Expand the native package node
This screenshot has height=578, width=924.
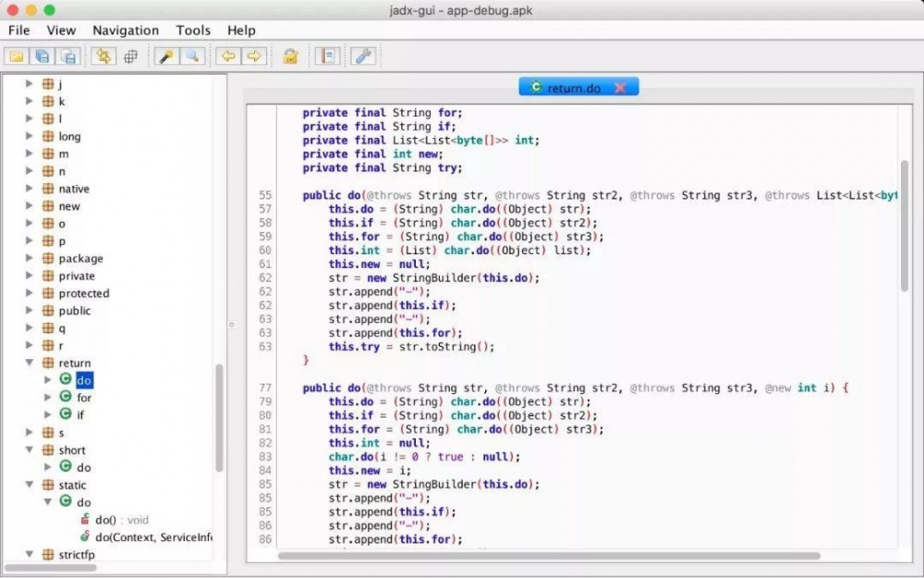pos(29,189)
